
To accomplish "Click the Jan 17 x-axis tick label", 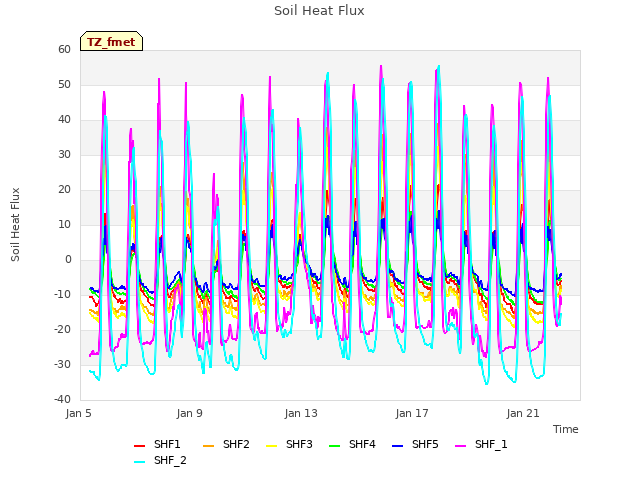I will 412,413.
